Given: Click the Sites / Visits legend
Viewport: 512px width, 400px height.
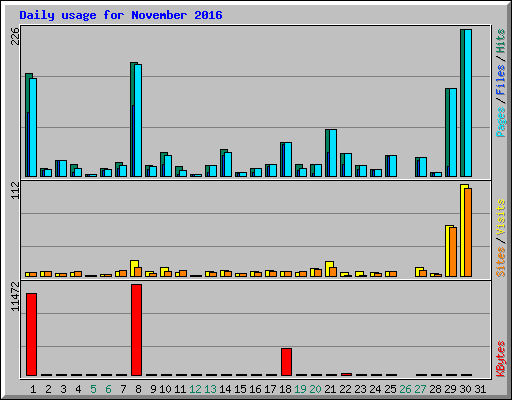Looking at the screenshot, I should click(500, 238).
